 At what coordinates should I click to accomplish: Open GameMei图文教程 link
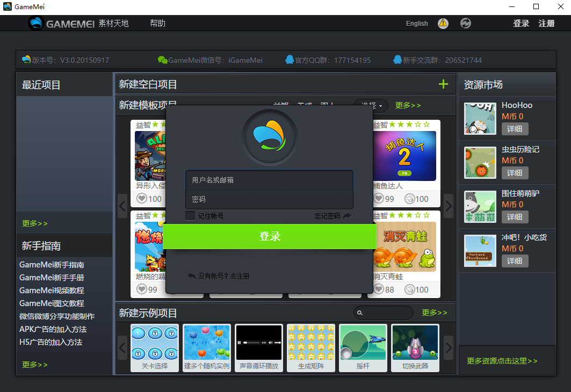coord(52,303)
